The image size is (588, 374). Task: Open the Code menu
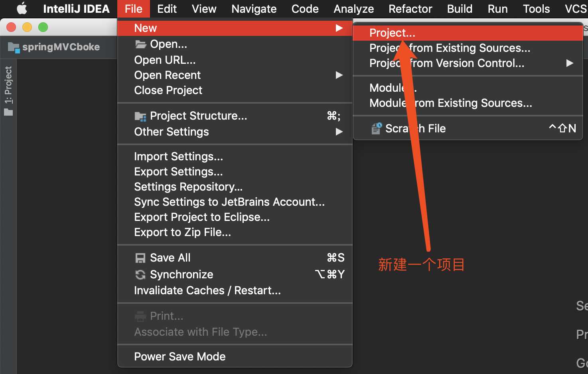[x=305, y=9]
